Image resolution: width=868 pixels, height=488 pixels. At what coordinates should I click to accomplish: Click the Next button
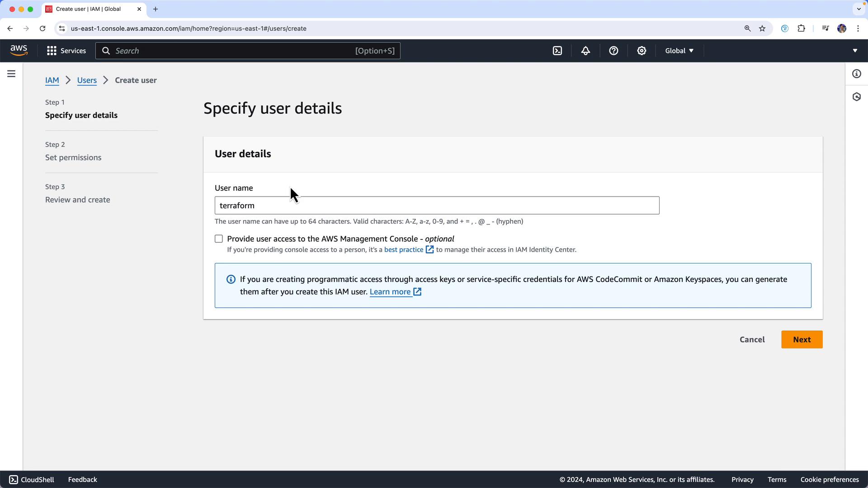[802, 339]
